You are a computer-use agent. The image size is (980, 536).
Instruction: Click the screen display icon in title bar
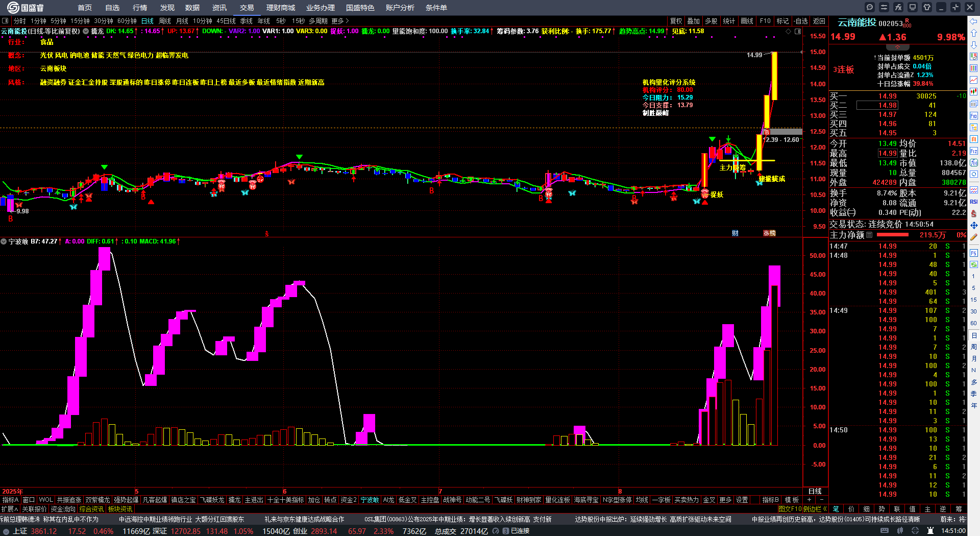[x=913, y=7]
